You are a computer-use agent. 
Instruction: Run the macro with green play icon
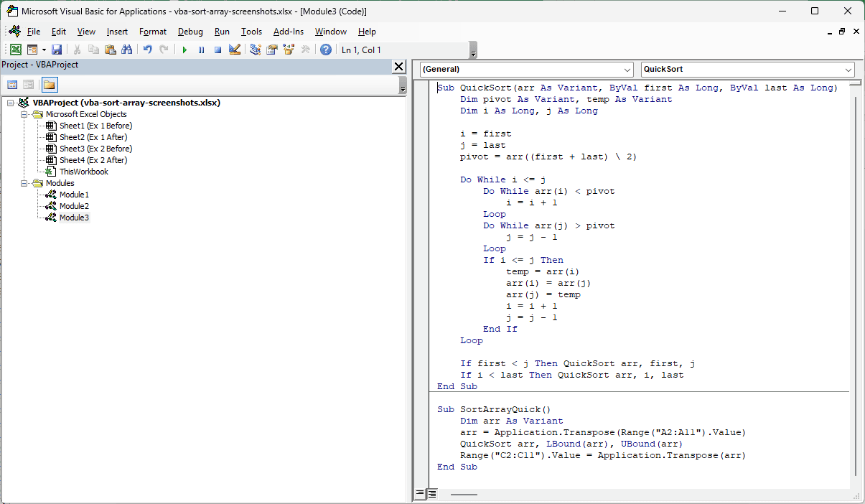click(x=184, y=50)
